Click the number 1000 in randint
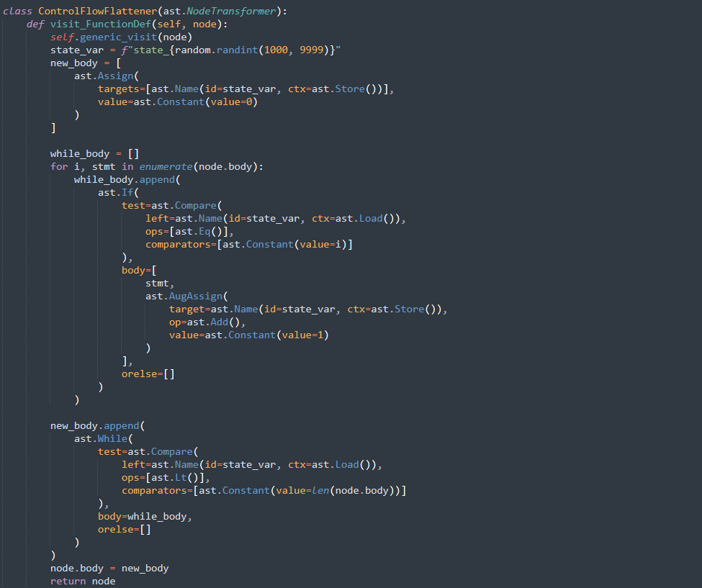The image size is (702, 588). click(276, 50)
